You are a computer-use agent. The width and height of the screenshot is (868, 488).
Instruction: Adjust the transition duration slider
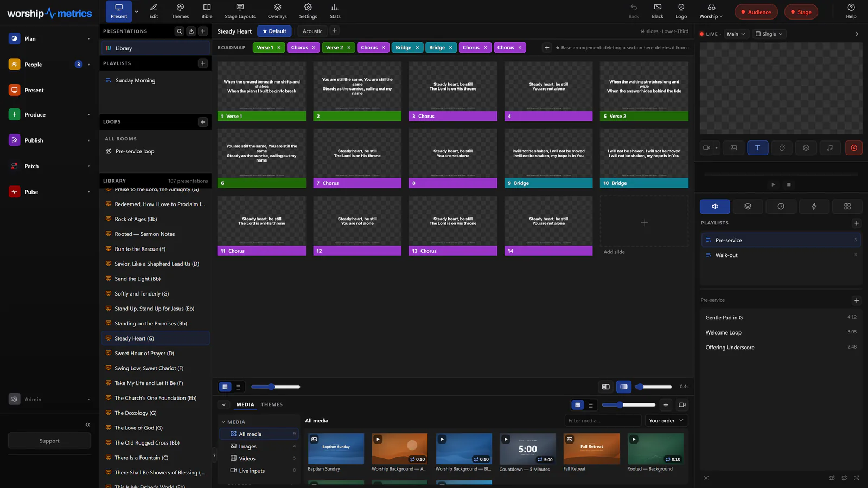click(654, 387)
